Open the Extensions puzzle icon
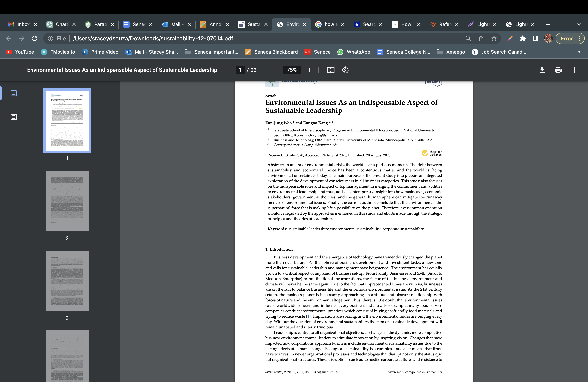Image resolution: width=588 pixels, height=382 pixels. pos(523,38)
